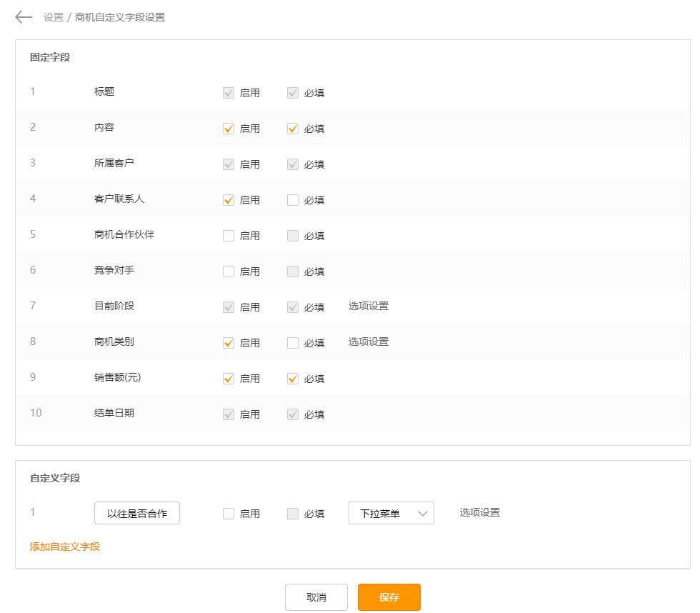The width and height of the screenshot is (700, 613).
Task: Open 选项设置 for custom field
Action: [480, 512]
